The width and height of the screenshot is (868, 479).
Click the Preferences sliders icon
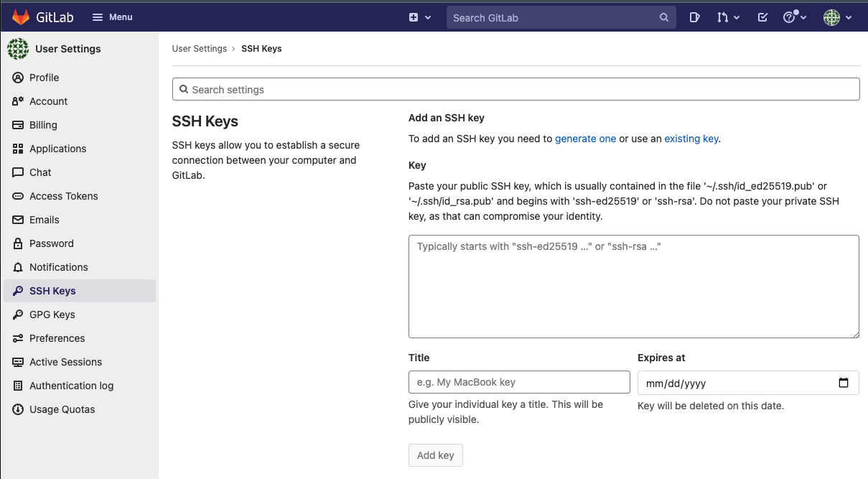(18, 338)
